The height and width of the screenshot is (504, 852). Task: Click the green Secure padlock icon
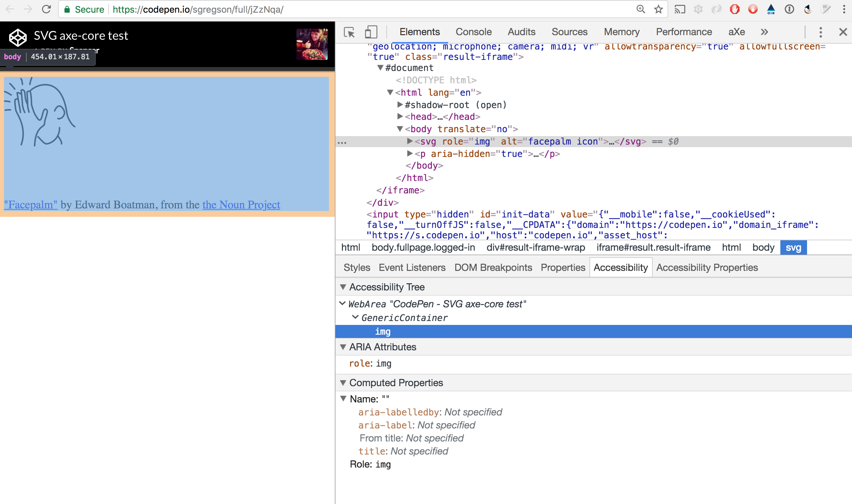67,9
